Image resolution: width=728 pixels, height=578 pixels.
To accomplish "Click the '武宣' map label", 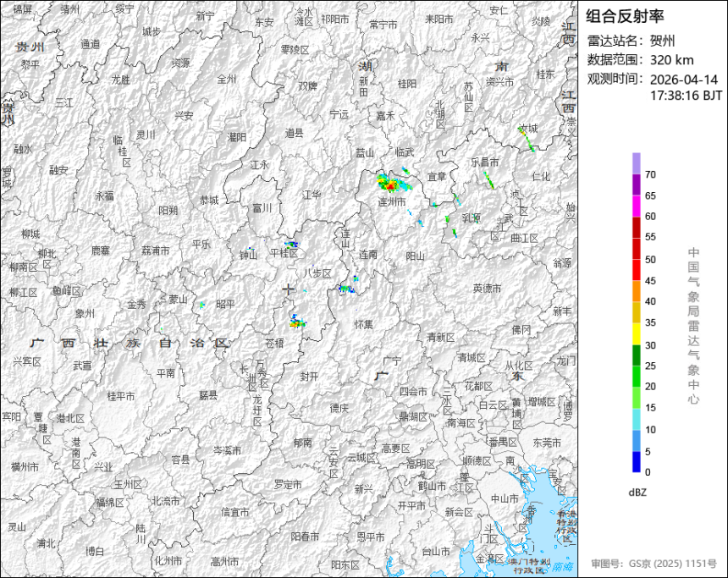I will 82,366.
